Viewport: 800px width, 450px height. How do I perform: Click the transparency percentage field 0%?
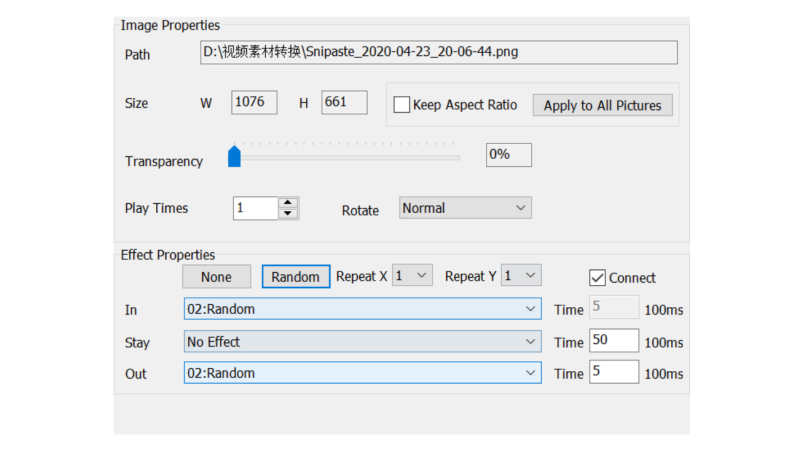[x=509, y=155]
